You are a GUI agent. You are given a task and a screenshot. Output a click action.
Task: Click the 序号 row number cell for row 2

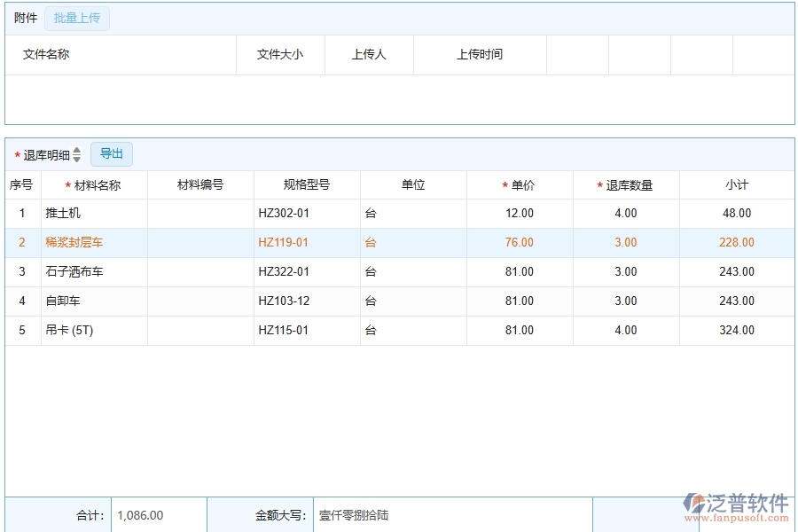[x=21, y=242]
